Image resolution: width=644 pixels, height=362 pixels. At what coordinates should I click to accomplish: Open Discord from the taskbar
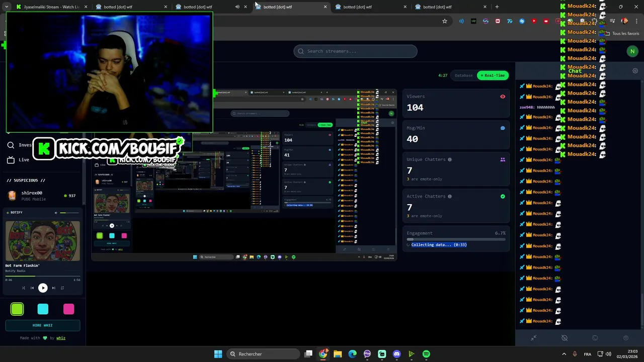[396, 354]
